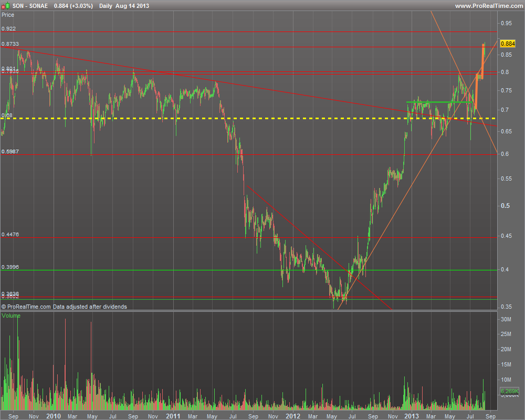
Task: Click the 'Daily' timeframe label
Action: point(106,6)
